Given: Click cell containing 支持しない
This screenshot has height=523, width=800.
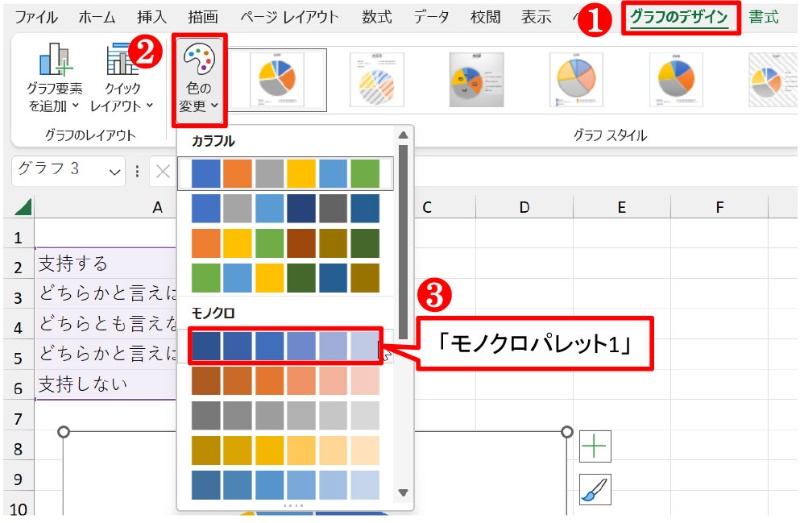Looking at the screenshot, I should click(106, 385).
